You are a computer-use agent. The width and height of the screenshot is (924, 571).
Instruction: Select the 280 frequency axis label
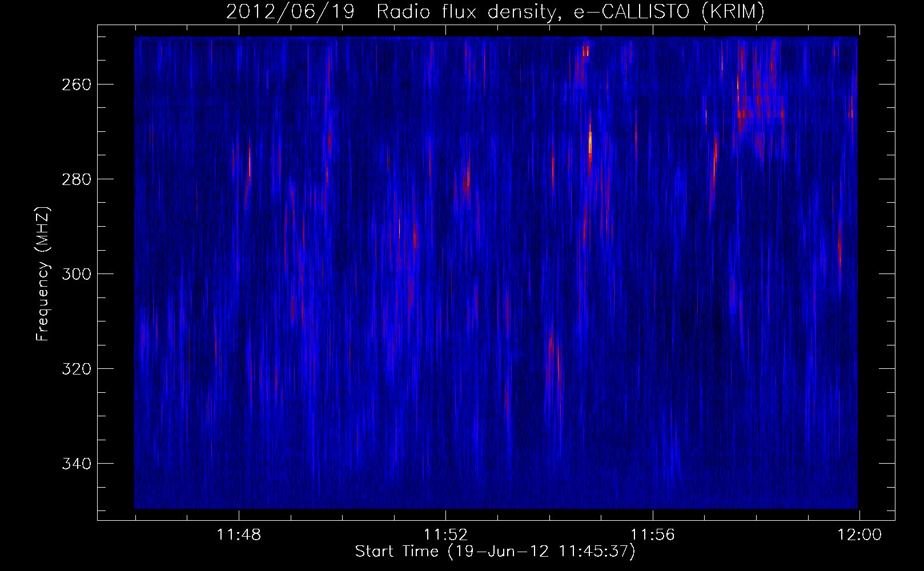pos(75,179)
